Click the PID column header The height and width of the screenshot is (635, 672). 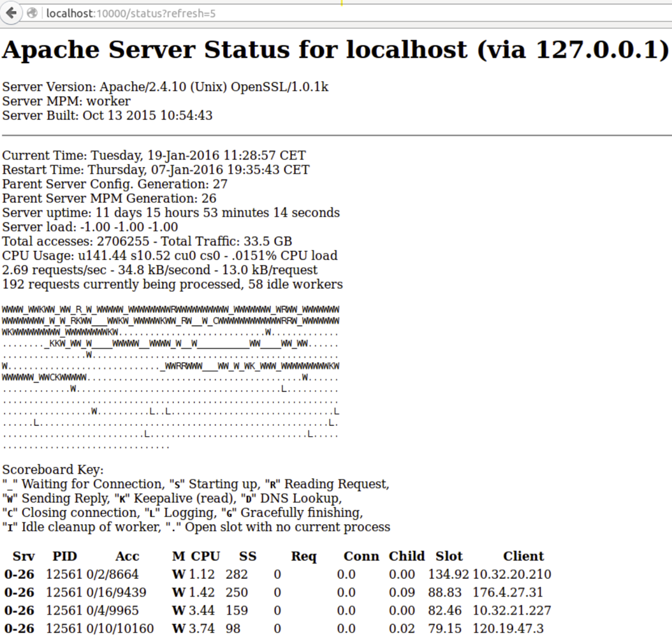click(64, 556)
